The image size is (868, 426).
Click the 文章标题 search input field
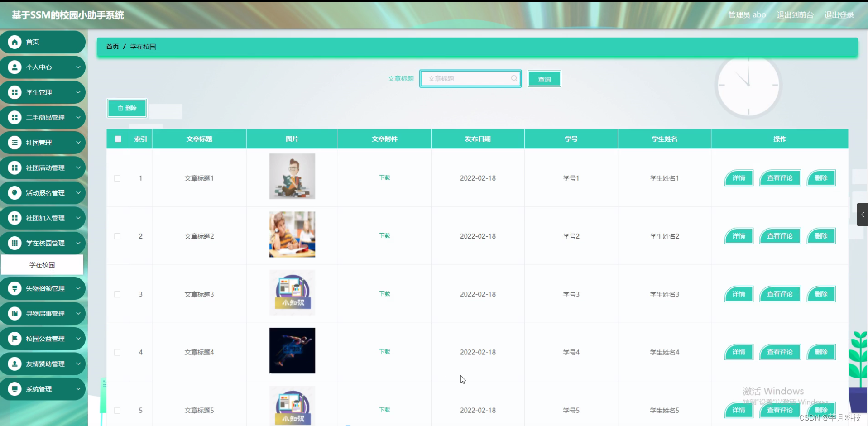tap(466, 78)
